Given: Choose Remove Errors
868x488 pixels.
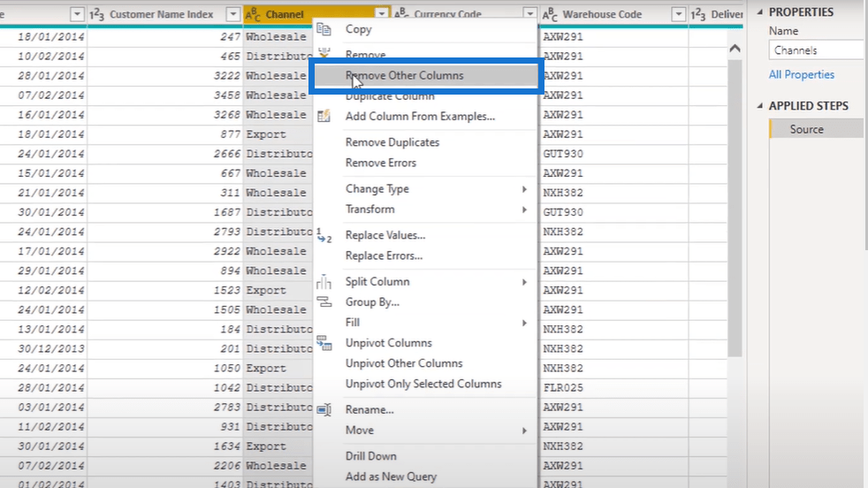Looking at the screenshot, I should (425, 163).
